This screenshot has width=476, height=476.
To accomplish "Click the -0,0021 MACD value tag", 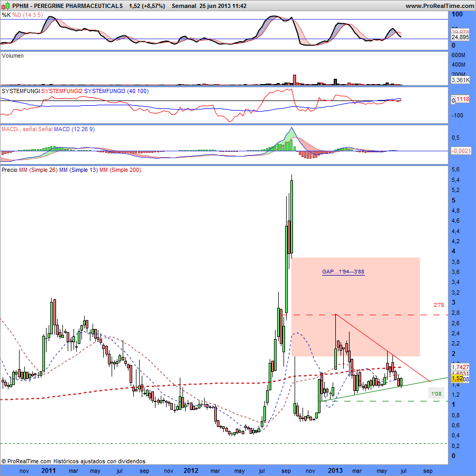I will coord(461,151).
